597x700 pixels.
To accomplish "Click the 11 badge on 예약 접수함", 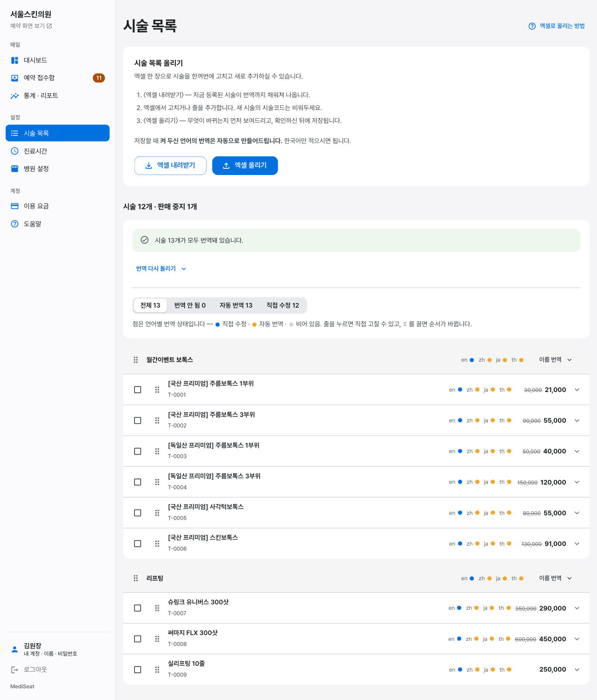I will (99, 78).
